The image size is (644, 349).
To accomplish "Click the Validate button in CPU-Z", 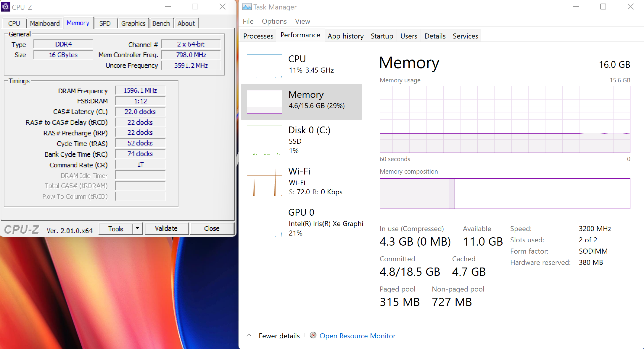I will (166, 228).
